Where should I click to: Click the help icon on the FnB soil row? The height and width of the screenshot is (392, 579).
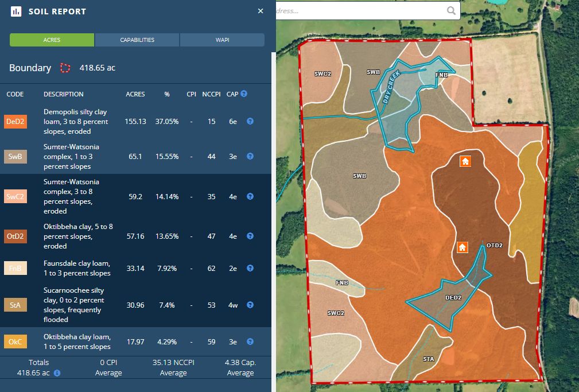click(250, 268)
